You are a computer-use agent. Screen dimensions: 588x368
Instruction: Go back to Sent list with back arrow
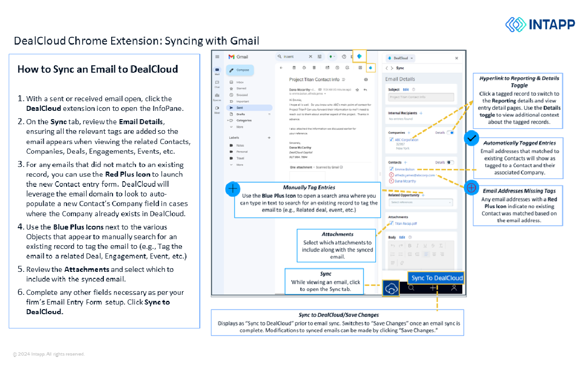(281, 68)
